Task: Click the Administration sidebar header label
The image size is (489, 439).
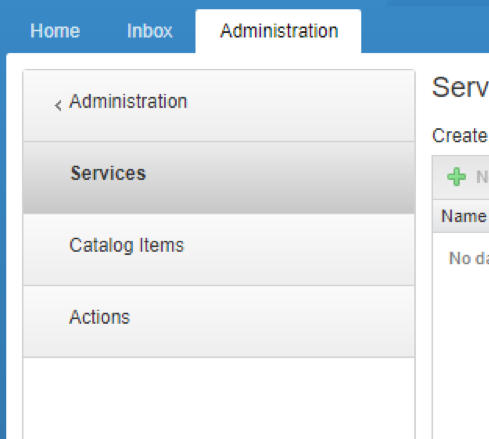Action: coord(128,101)
